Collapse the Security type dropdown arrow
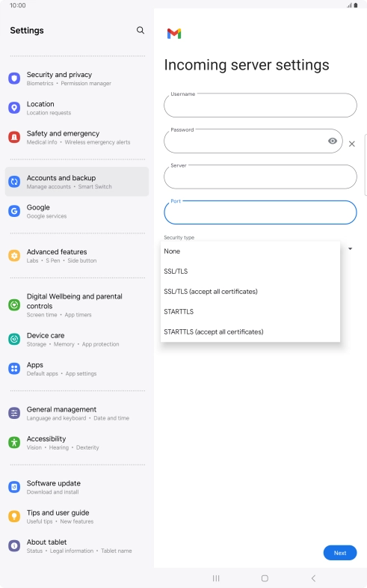The width and height of the screenshot is (367, 588). tap(350, 248)
